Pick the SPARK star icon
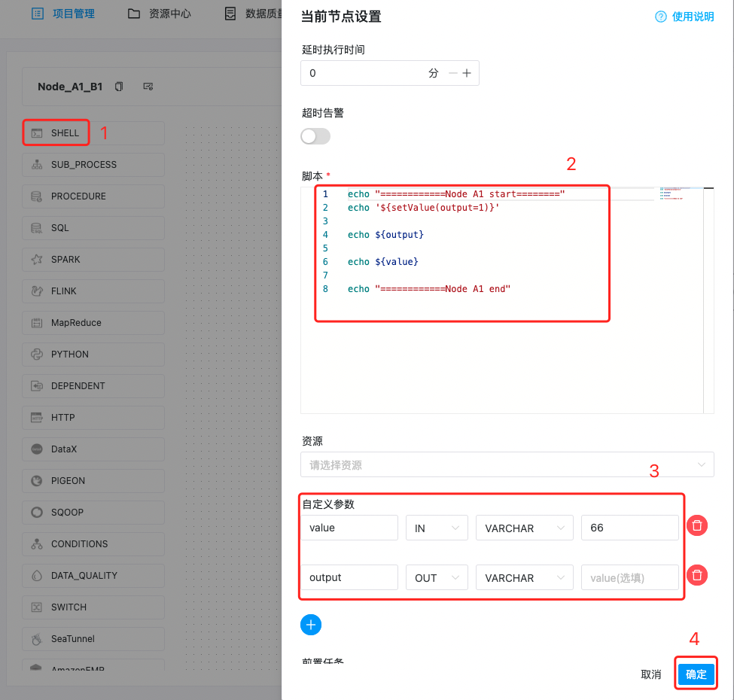This screenshot has width=734, height=700. pyautogui.click(x=37, y=260)
